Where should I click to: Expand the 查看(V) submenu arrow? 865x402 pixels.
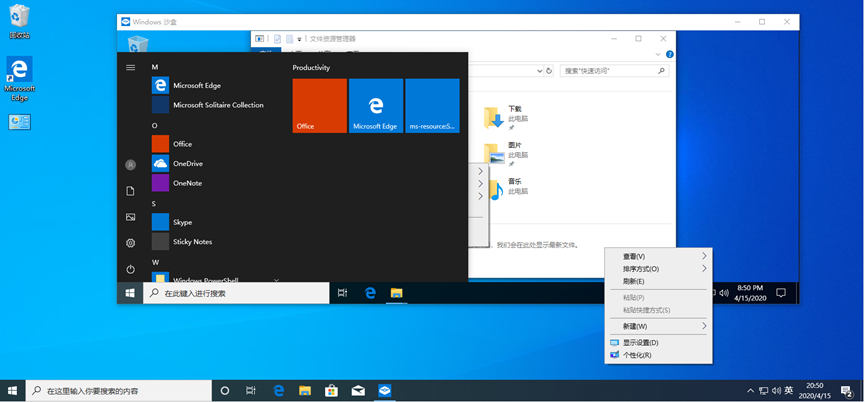coord(704,256)
